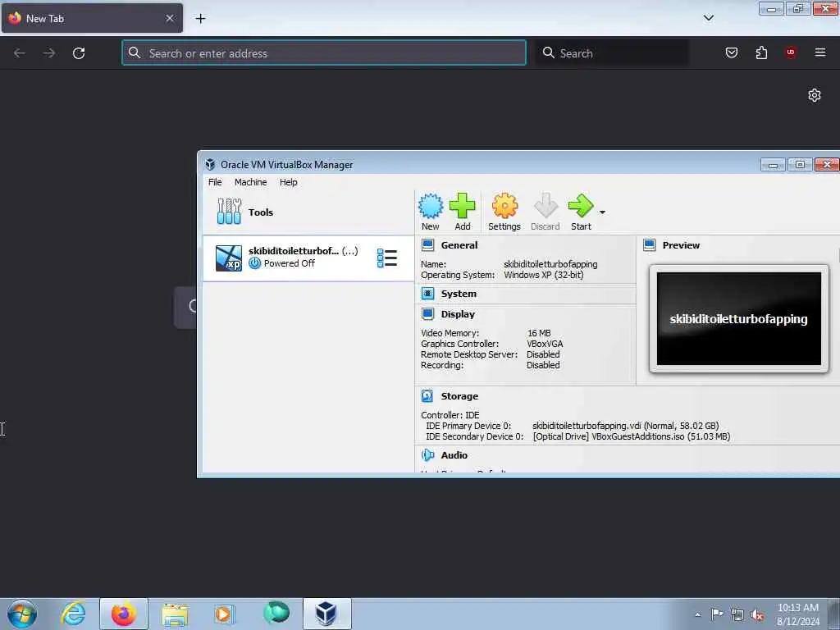This screenshot has width=840, height=630.
Task: Click the uBlock Origin toolbar icon
Action: 790,52
